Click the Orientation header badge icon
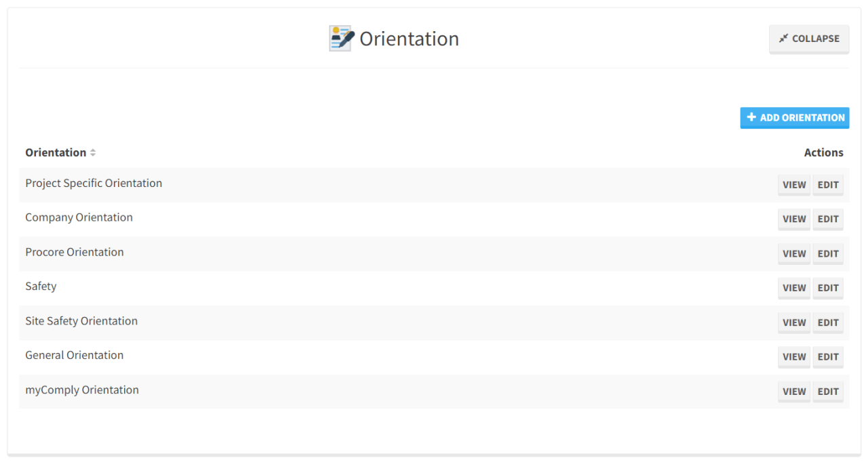 pyautogui.click(x=341, y=38)
